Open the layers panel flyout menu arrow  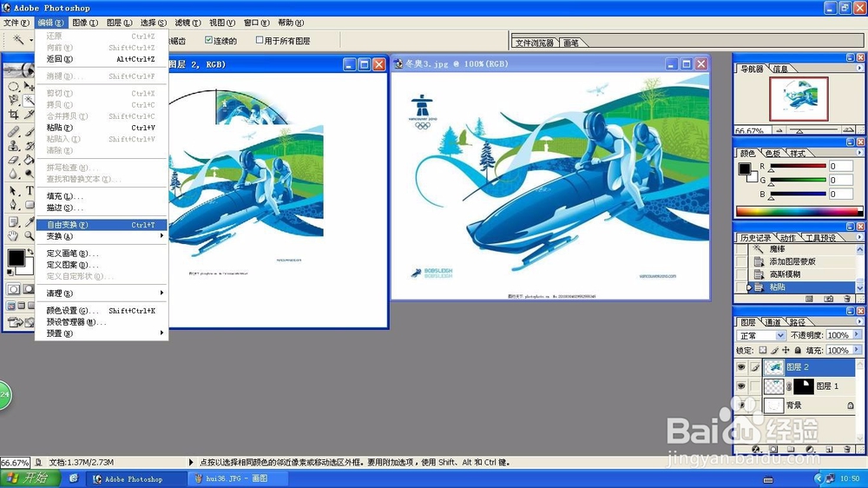(x=859, y=321)
